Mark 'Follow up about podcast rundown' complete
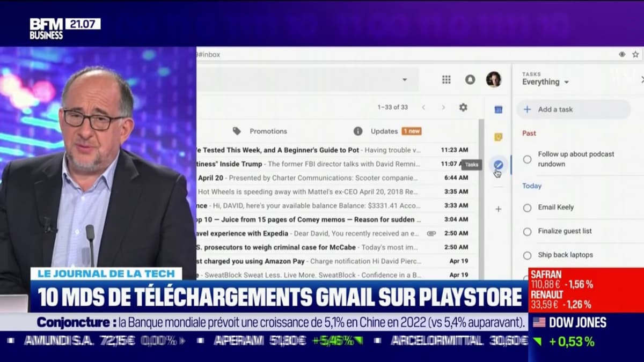The width and height of the screenshot is (644, 362). coord(528,159)
